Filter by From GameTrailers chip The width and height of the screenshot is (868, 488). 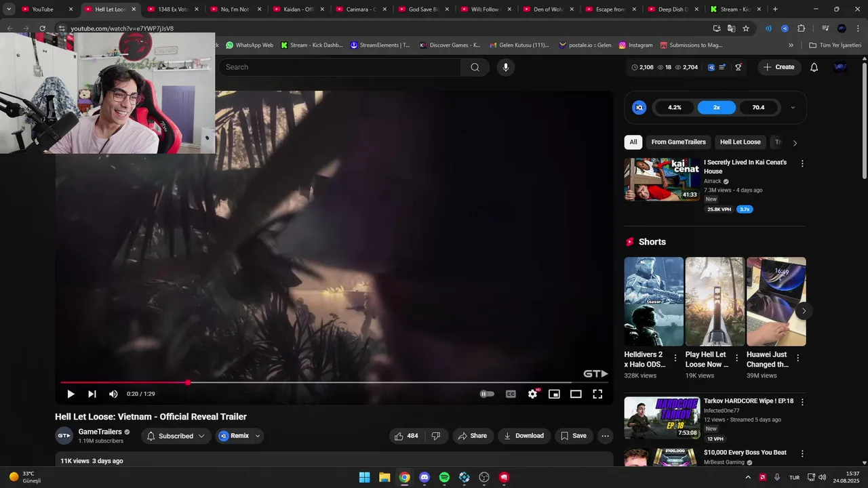[679, 142]
